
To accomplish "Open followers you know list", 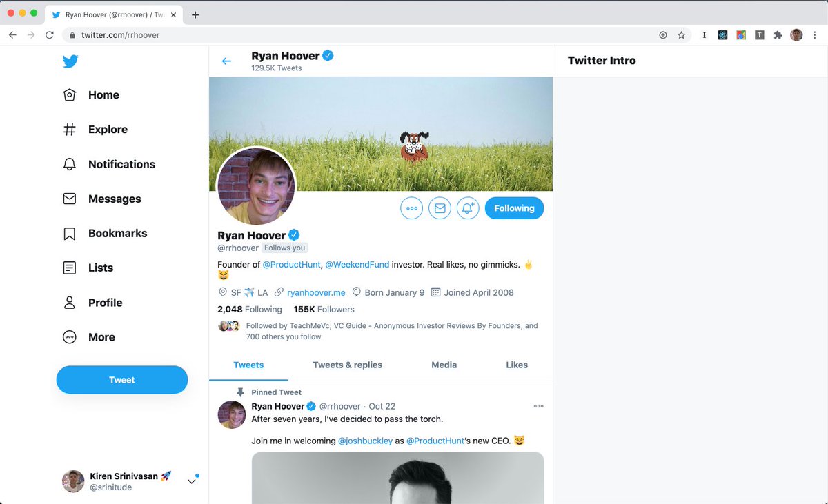I will 378,331.
